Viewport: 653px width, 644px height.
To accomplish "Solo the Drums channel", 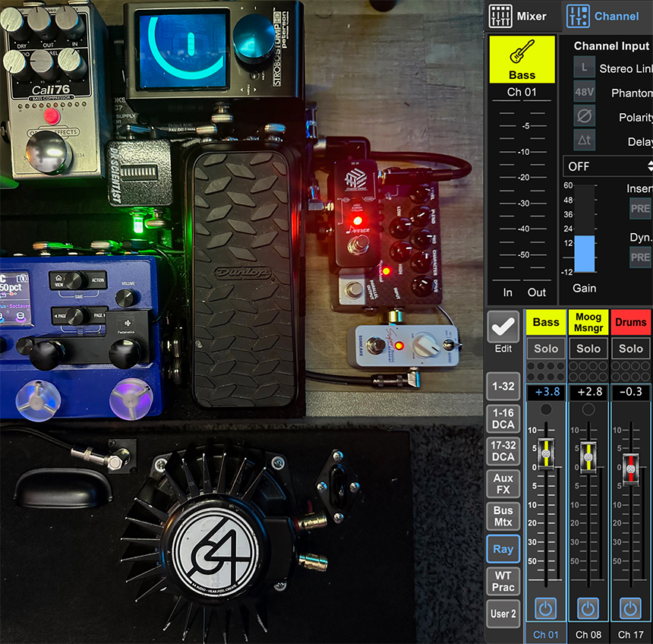I will point(631,349).
